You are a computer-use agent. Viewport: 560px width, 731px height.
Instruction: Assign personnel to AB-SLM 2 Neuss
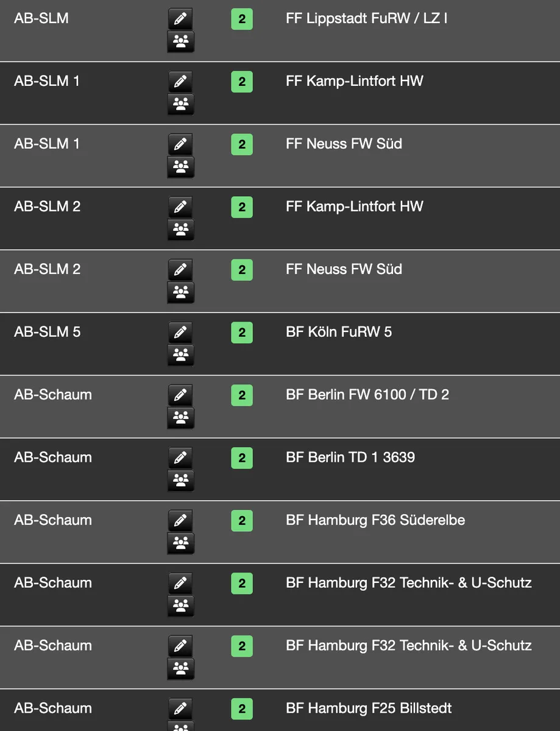tap(180, 292)
